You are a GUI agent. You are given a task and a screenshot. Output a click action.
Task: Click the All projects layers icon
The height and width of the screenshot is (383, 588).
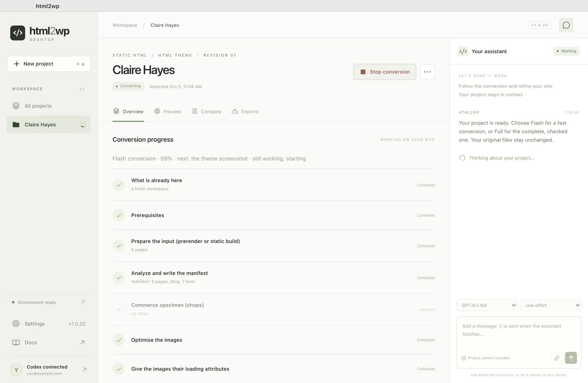click(16, 106)
